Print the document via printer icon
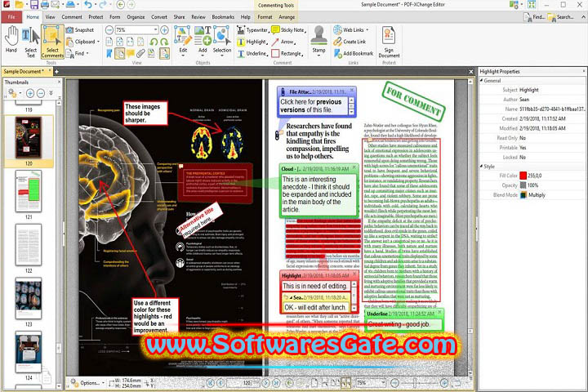The image size is (588, 392). pyautogui.click(x=45, y=5)
